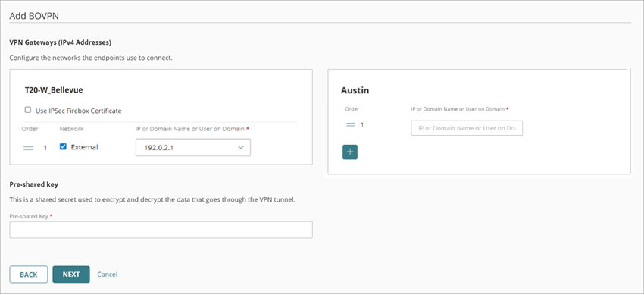The width and height of the screenshot is (644, 295).
Task: Proceed with the NEXT button
Action: click(x=71, y=275)
